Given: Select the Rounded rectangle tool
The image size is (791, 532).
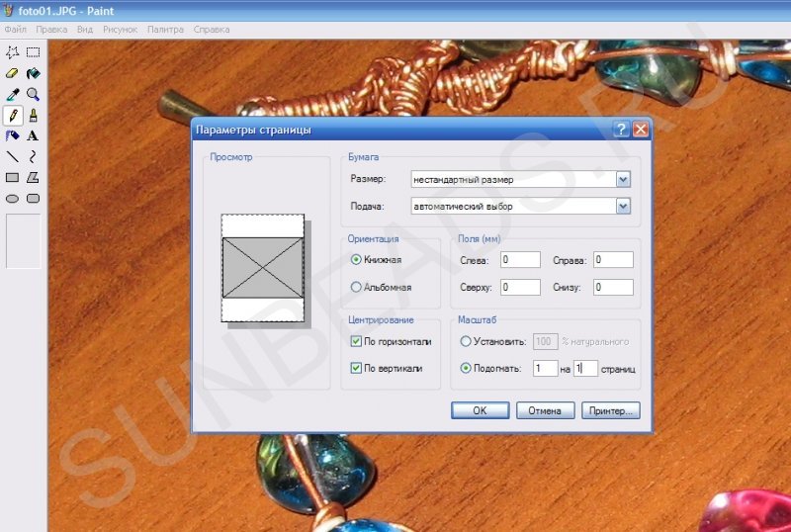Looking at the screenshot, I should (x=34, y=199).
